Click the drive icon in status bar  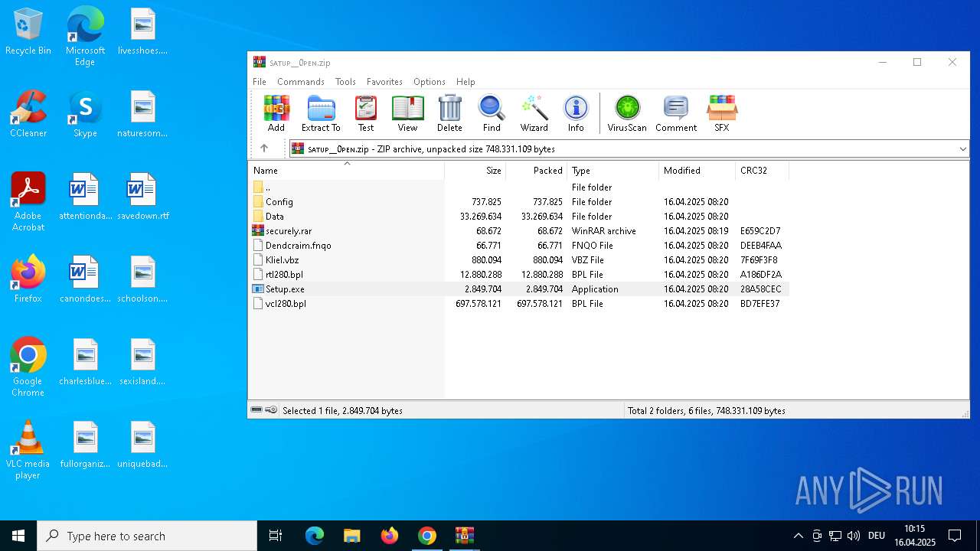click(256, 410)
